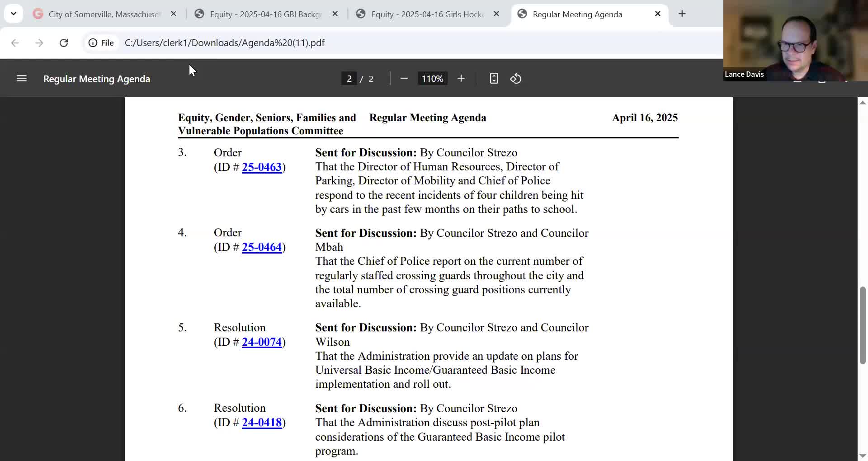868x461 pixels.
Task: Click the Regular Meeting Agenda toolbar title
Action: tap(97, 79)
